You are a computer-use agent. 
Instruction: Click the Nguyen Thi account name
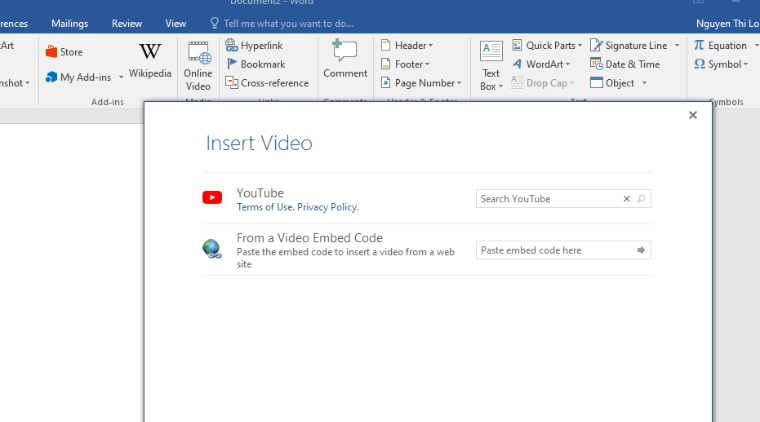[x=727, y=23]
